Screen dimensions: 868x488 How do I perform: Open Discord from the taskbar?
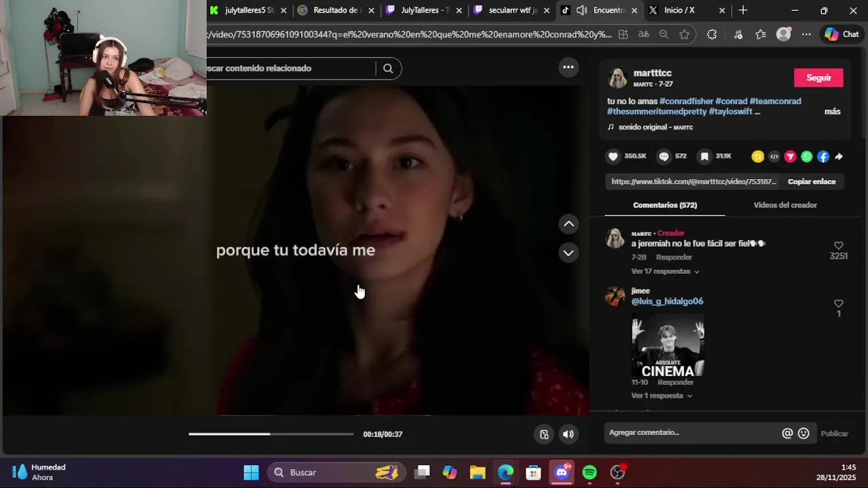[561, 472]
